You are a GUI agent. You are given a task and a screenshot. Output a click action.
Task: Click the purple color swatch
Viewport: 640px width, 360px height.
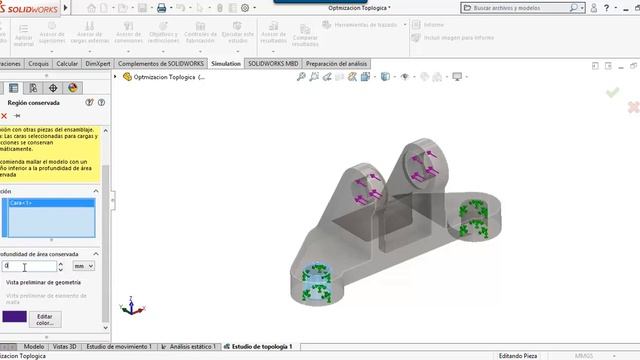(x=15, y=316)
